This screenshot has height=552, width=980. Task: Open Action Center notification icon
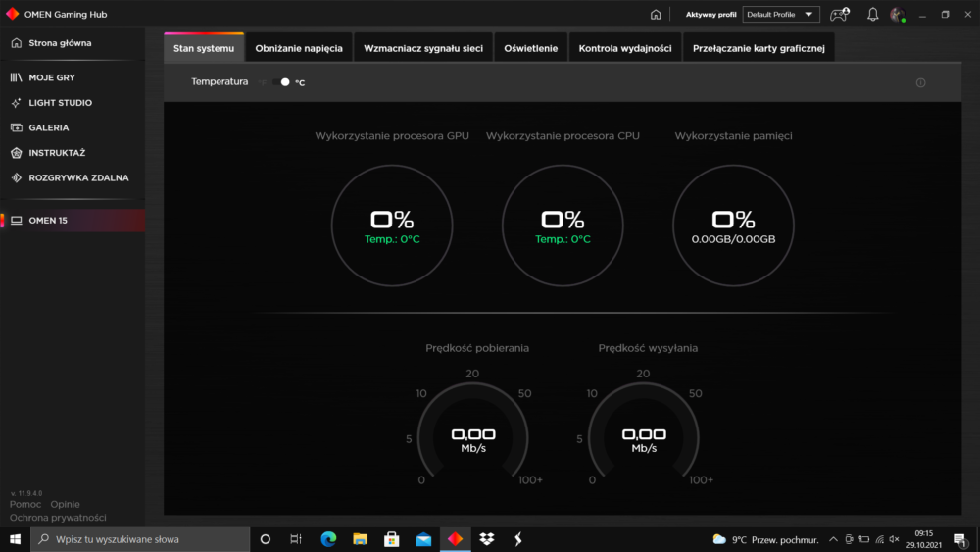pyautogui.click(x=960, y=539)
